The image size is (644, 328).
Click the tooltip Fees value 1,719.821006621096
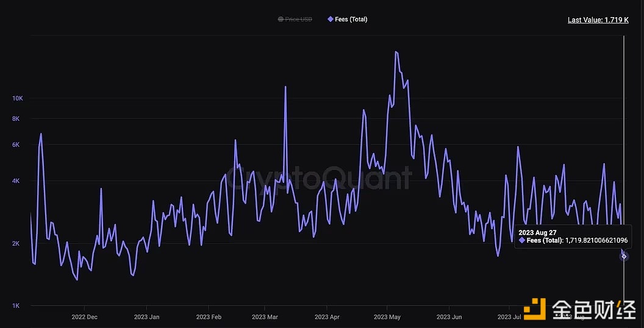(596, 241)
